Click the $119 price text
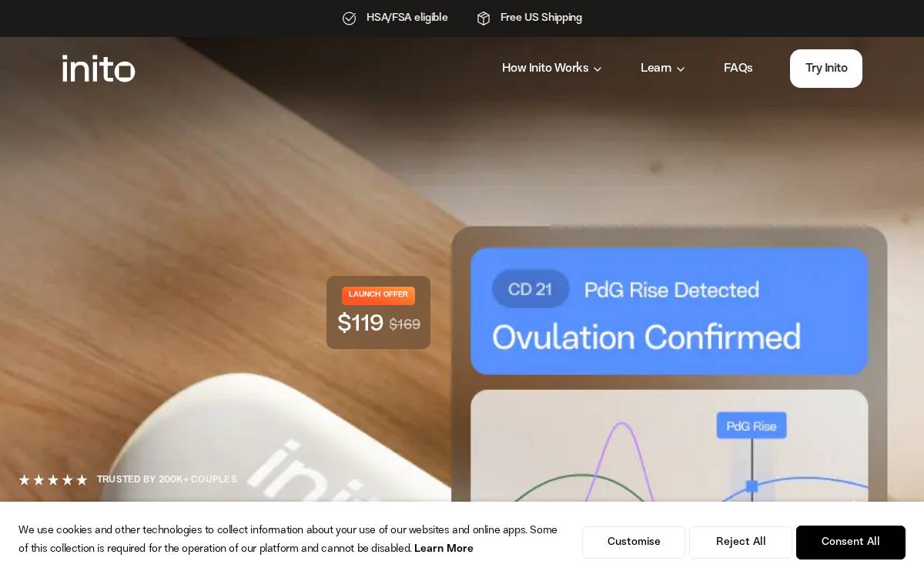The width and height of the screenshot is (924, 578). coord(360,324)
